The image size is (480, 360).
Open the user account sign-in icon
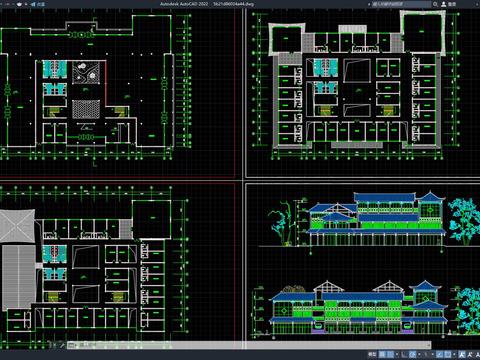tap(444, 4)
